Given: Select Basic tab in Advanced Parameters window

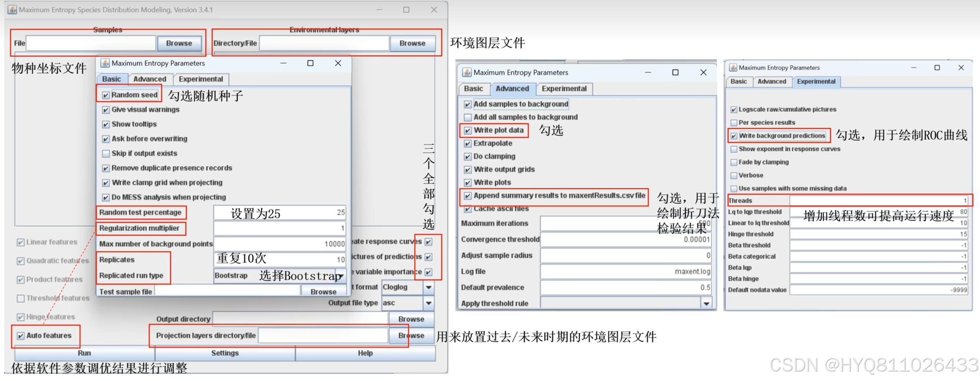Looking at the screenshot, I should pos(473,89).
